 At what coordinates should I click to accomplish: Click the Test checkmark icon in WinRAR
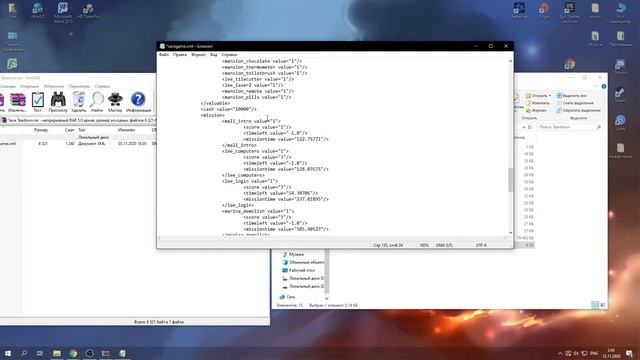click(38, 100)
